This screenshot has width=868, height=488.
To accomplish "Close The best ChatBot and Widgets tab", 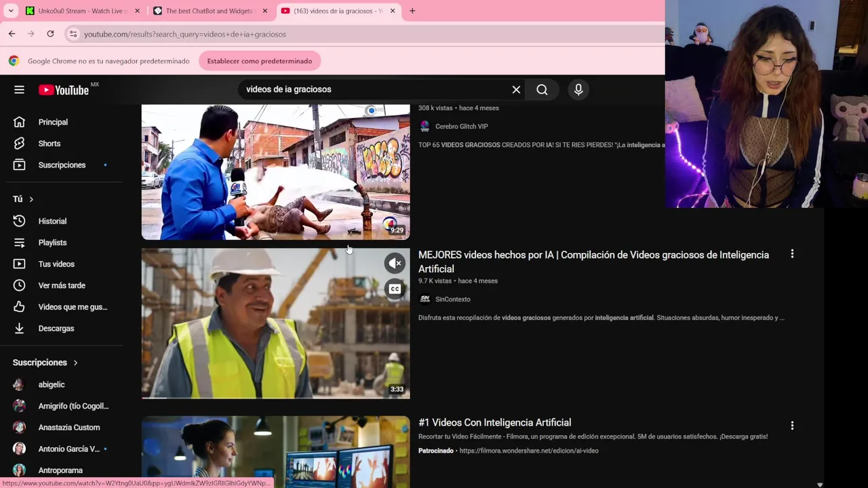I will click(264, 11).
